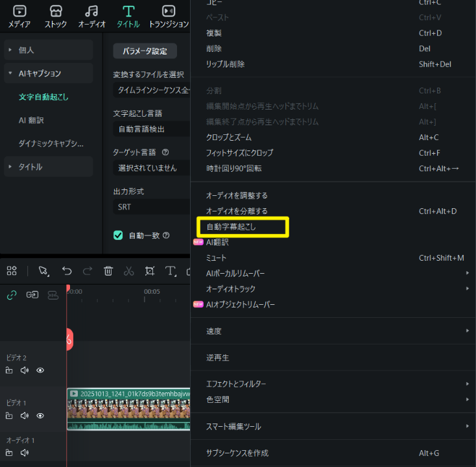
Task: Lock the オーディオ 1 track
Action: 9,453
